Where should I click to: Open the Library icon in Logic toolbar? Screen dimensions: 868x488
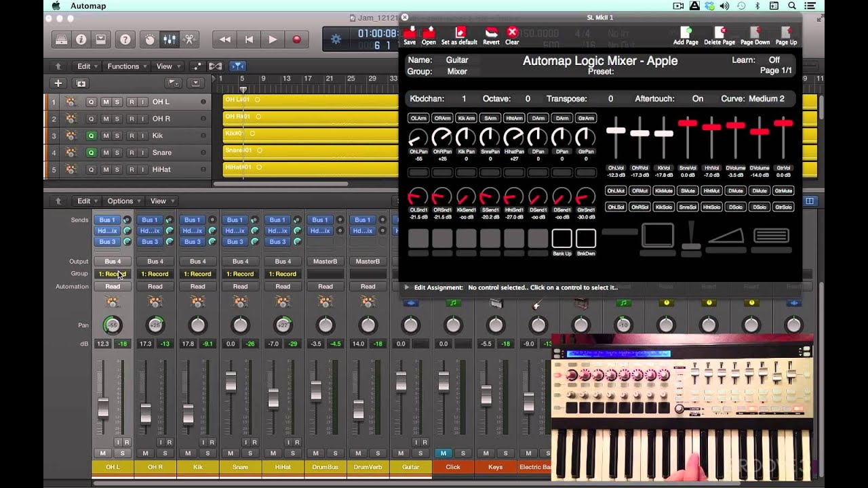[61, 39]
